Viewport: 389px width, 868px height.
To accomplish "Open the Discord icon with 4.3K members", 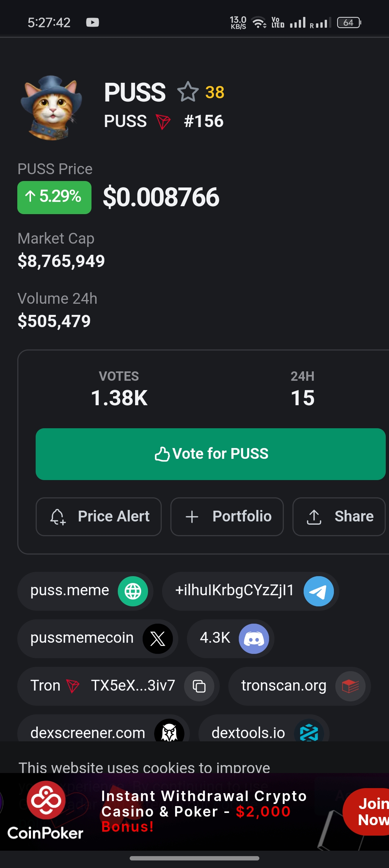I will 254,639.
